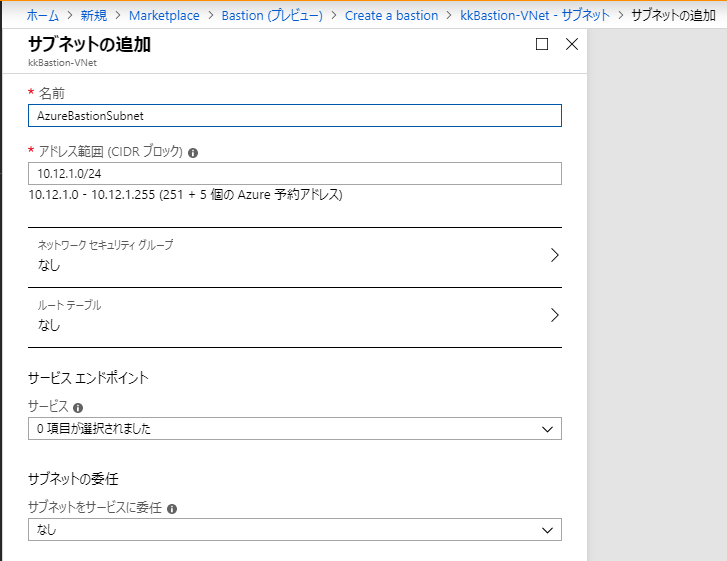Show info for アドレス範囲 (CIDR ブロック)
Image resolution: width=727 pixels, height=561 pixels.
point(193,153)
